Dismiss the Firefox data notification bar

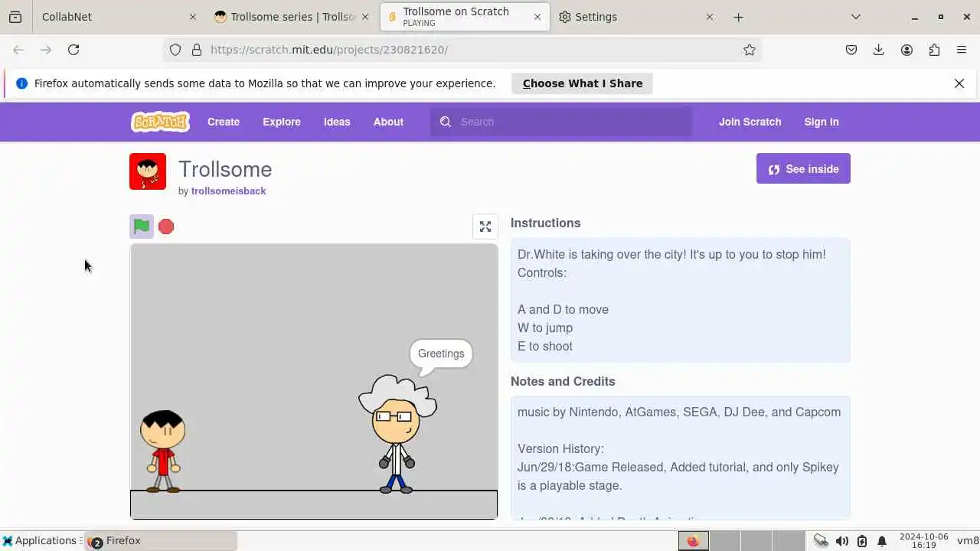(x=959, y=83)
